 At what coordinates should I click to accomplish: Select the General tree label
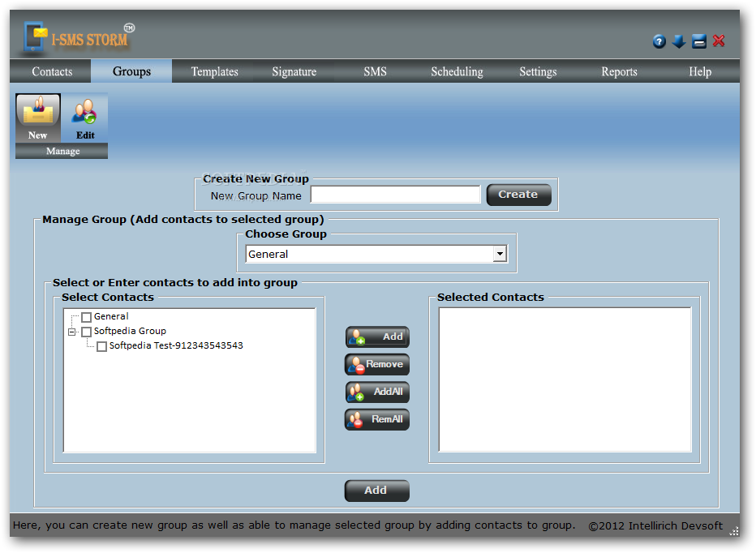point(111,316)
